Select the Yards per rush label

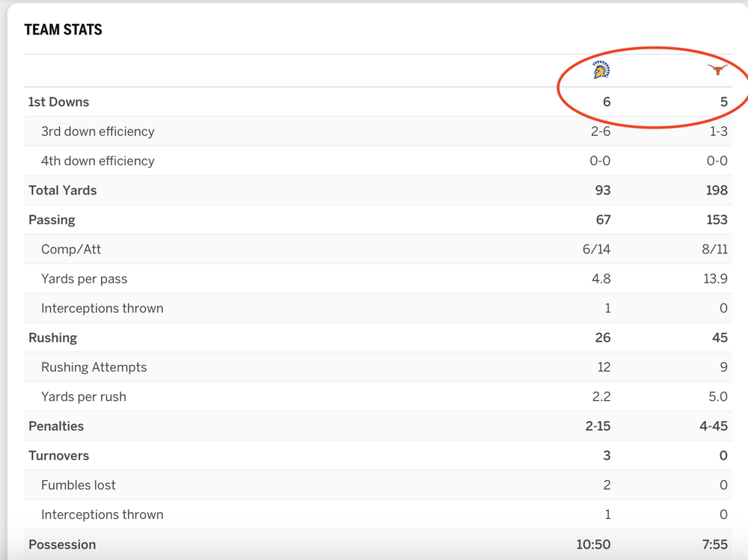[x=84, y=397]
